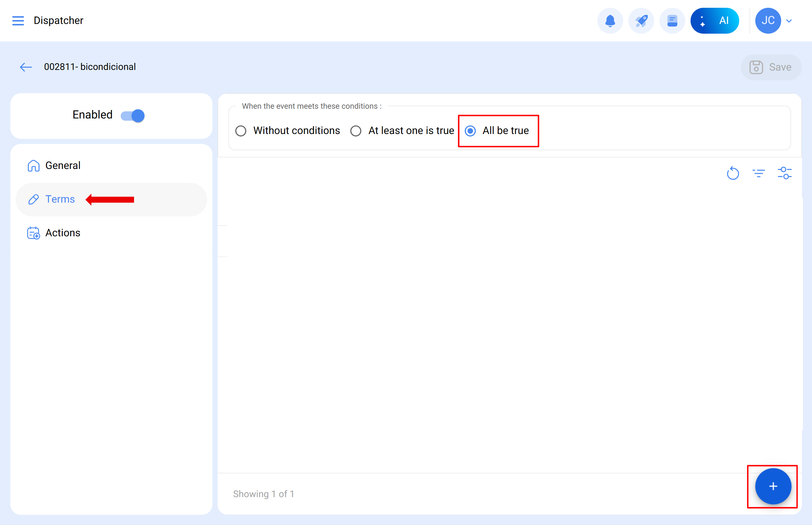Add a new term with the plus button
The width and height of the screenshot is (812, 525).
[x=773, y=486]
